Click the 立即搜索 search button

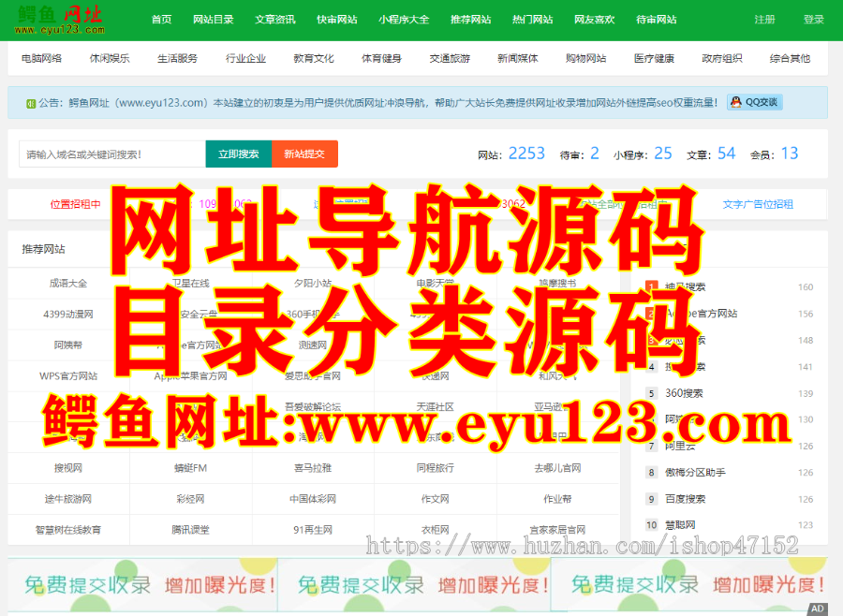click(x=238, y=154)
